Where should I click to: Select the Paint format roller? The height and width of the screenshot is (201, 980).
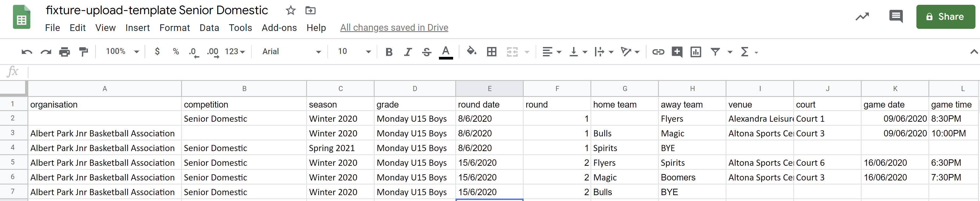83,52
